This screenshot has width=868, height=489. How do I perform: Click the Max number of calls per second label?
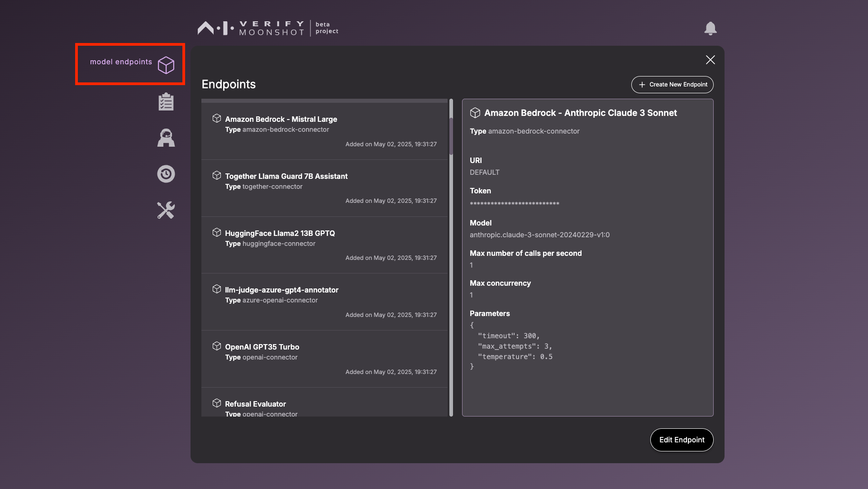526,254
